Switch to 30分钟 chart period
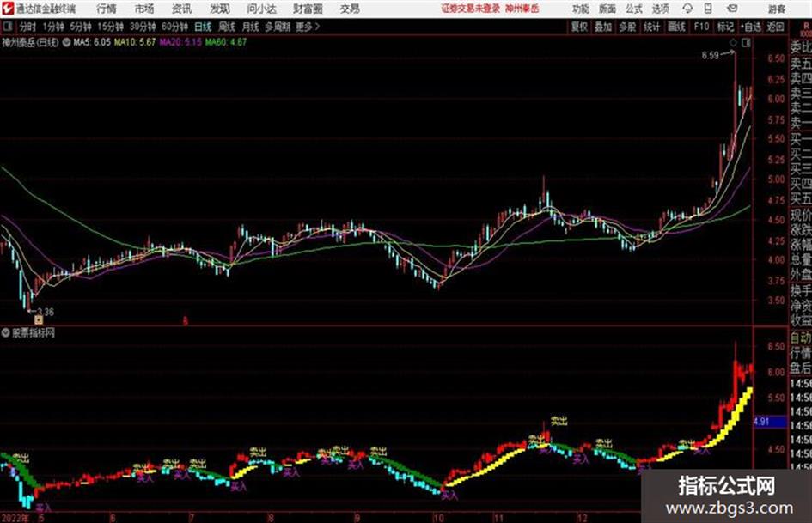 [x=143, y=27]
